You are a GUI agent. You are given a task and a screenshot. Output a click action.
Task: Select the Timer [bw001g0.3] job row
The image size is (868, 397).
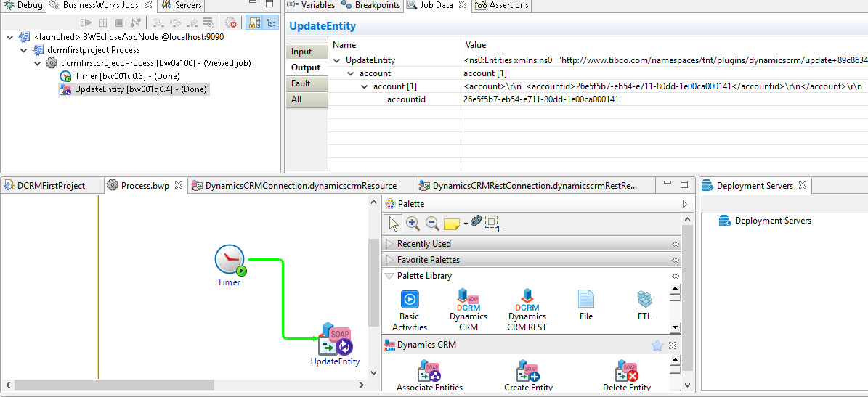(x=119, y=75)
